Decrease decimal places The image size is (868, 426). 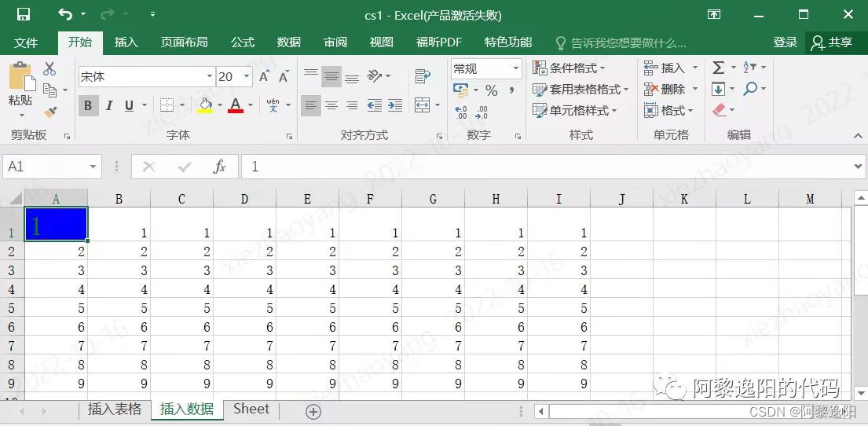pyautogui.click(x=482, y=112)
